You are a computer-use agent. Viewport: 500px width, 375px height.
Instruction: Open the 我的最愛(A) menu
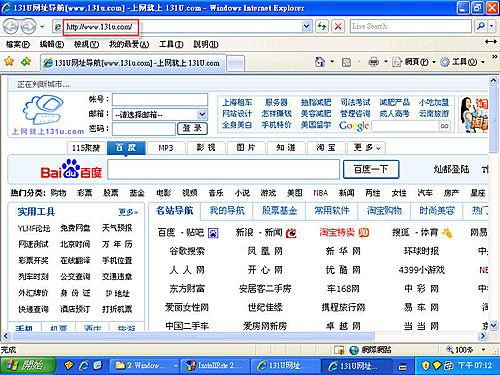click(129, 44)
